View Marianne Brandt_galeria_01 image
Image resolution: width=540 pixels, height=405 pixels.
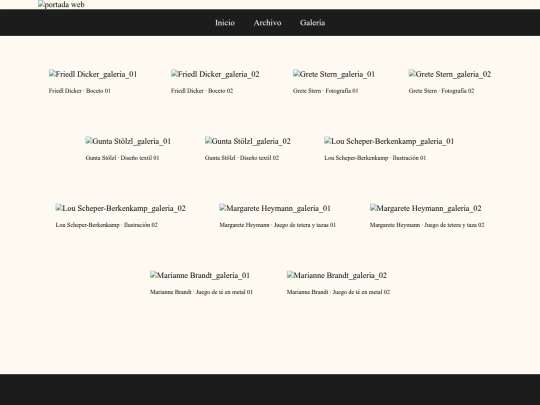[x=200, y=275]
